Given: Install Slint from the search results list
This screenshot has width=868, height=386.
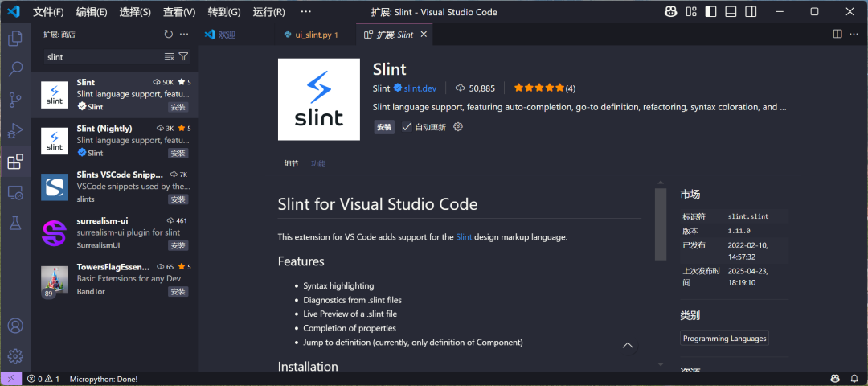Looking at the screenshot, I should click(178, 107).
